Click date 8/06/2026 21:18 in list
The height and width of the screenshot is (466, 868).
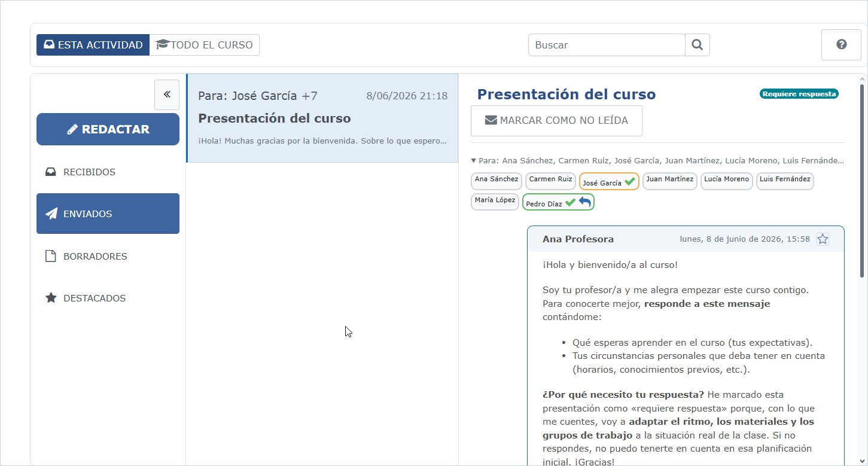click(x=407, y=96)
